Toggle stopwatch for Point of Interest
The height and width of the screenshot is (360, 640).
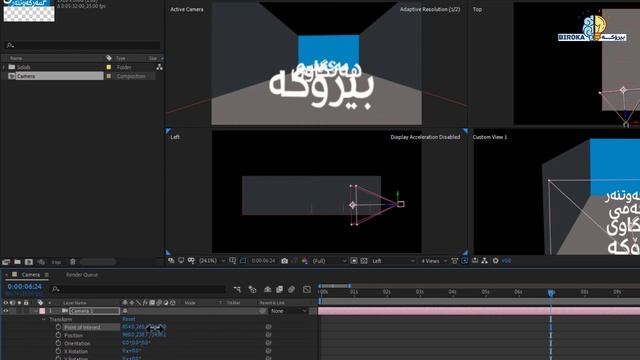pyautogui.click(x=58, y=327)
